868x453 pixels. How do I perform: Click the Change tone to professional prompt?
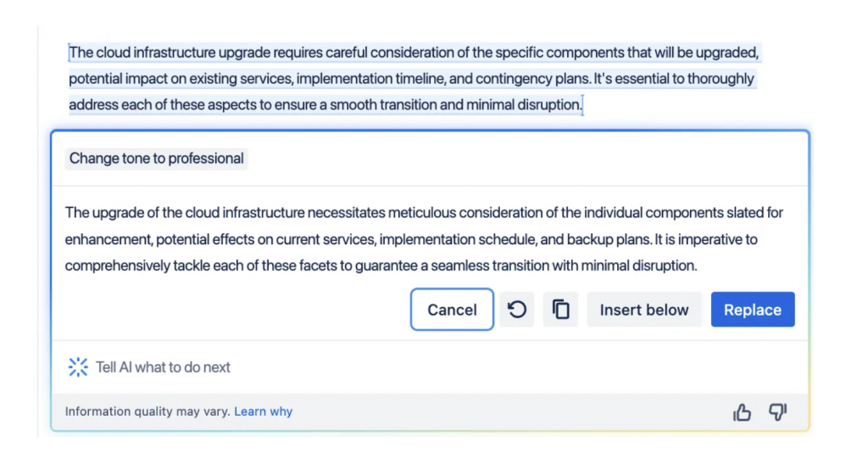[157, 159]
